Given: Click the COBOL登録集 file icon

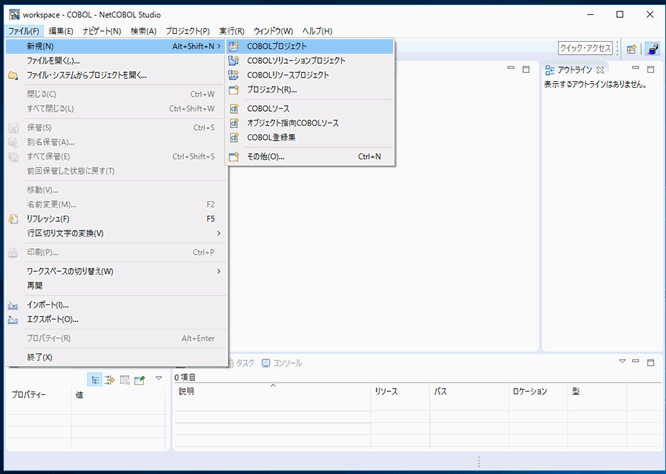Looking at the screenshot, I should click(x=234, y=138).
